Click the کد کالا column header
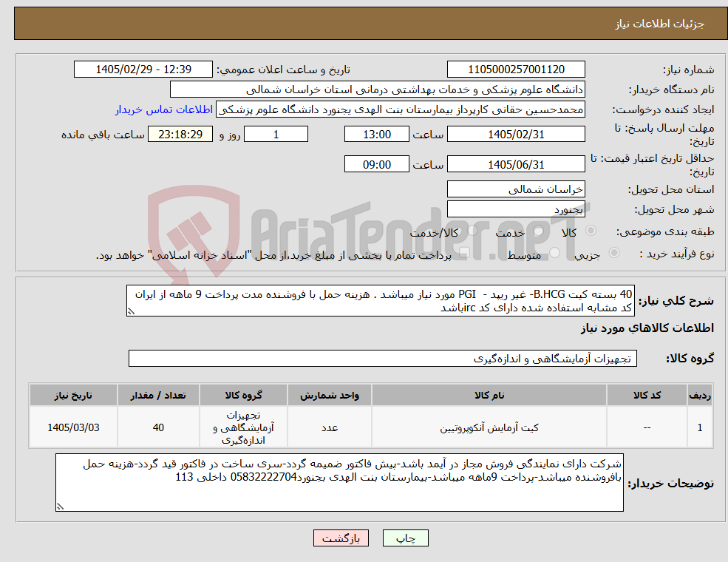728x562 pixels. [647, 396]
